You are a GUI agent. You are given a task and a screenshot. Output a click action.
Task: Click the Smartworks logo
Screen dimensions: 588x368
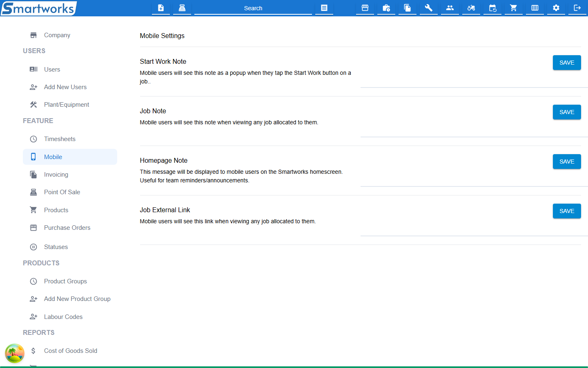[38, 8]
